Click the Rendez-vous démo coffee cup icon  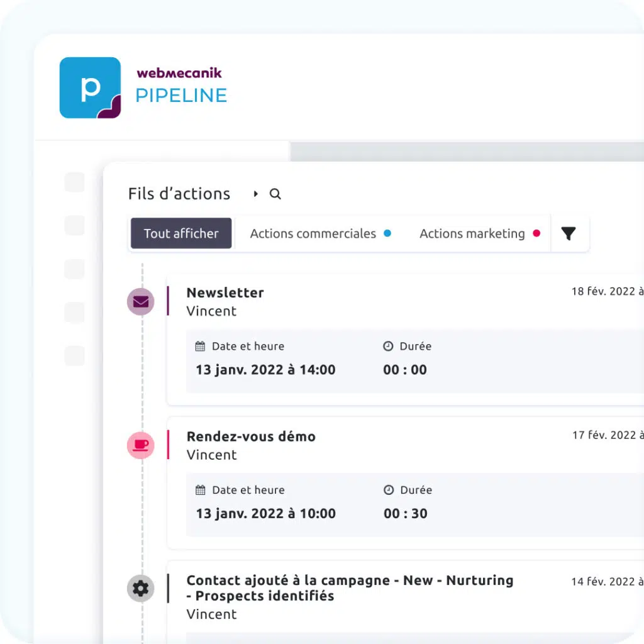[141, 445]
